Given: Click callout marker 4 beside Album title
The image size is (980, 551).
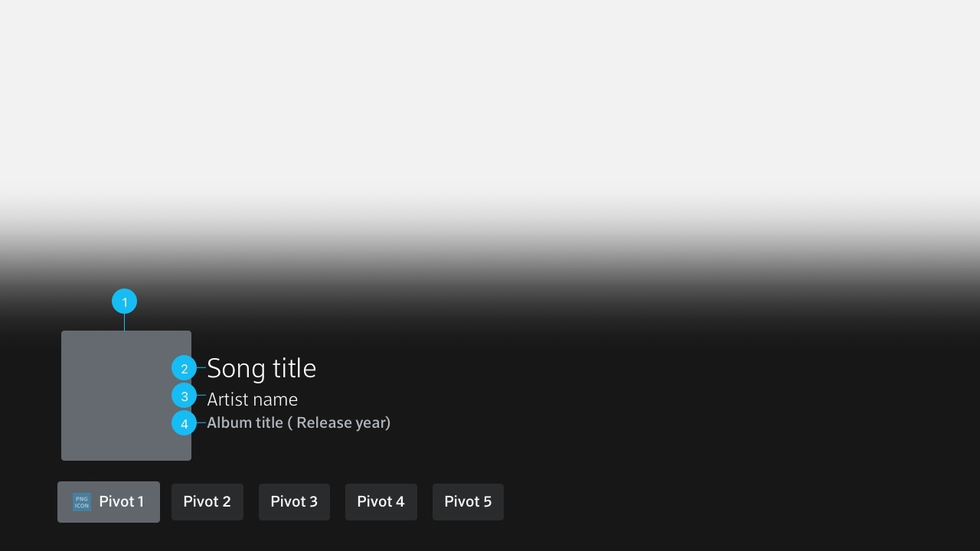Looking at the screenshot, I should pos(184,423).
